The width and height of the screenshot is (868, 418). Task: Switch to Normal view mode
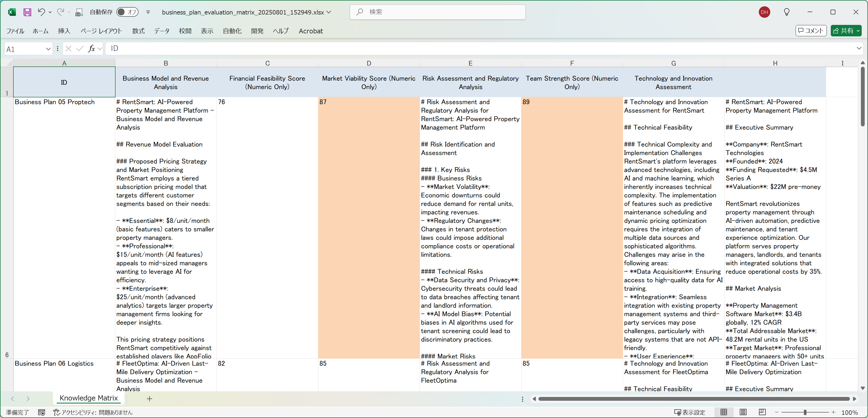pyautogui.click(x=723, y=412)
